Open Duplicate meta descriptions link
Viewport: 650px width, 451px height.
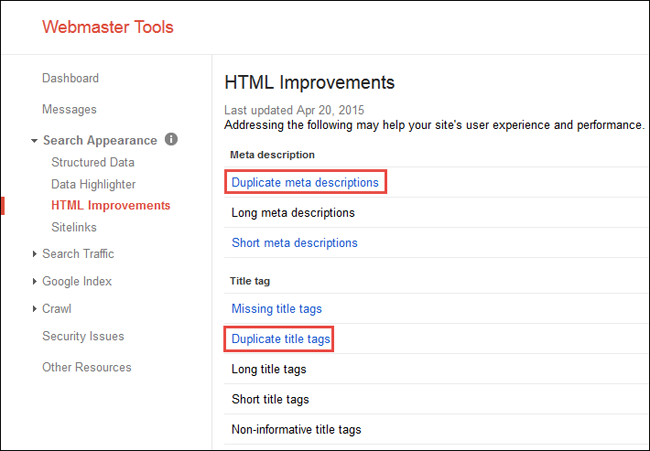coord(305,182)
